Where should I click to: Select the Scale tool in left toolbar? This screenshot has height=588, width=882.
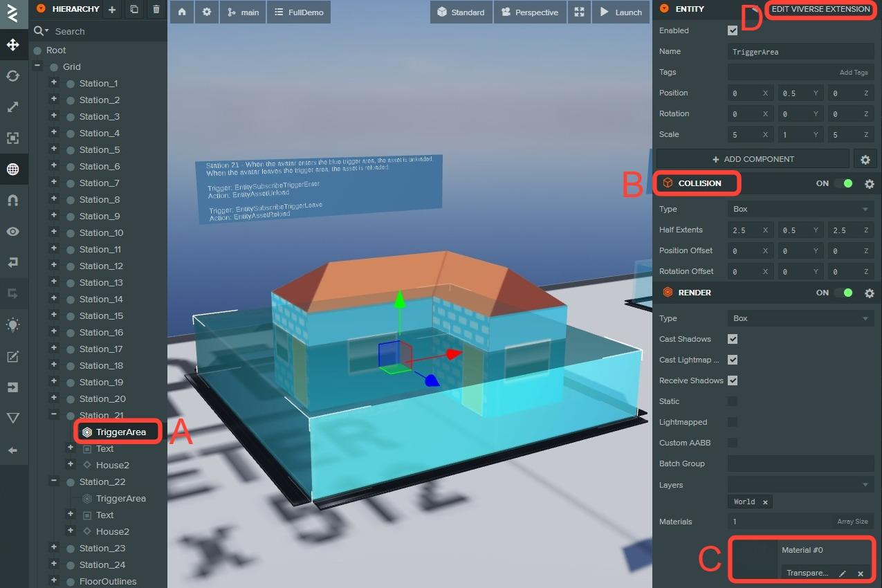12,107
